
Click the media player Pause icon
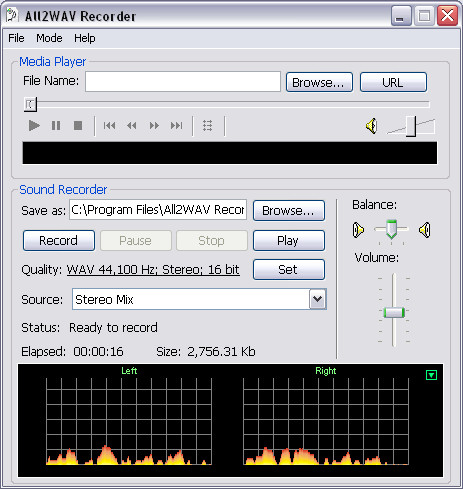pyautogui.click(x=56, y=126)
